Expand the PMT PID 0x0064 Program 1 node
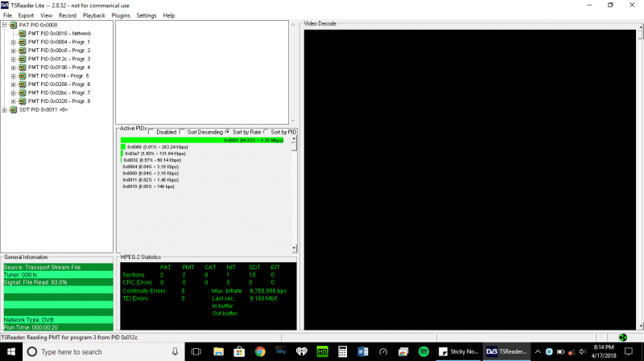Image resolution: width=644 pixels, height=361 pixels. point(13,42)
